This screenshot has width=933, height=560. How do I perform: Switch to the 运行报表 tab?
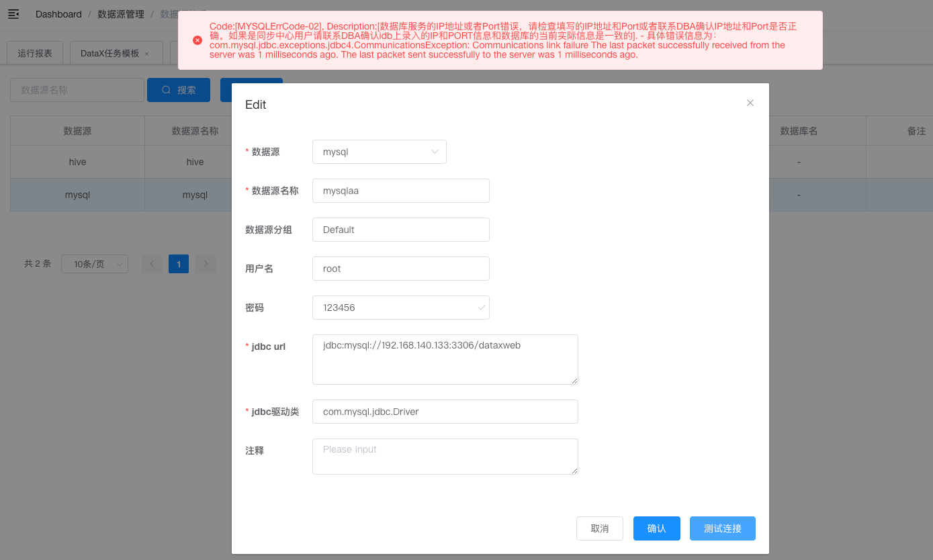(35, 53)
